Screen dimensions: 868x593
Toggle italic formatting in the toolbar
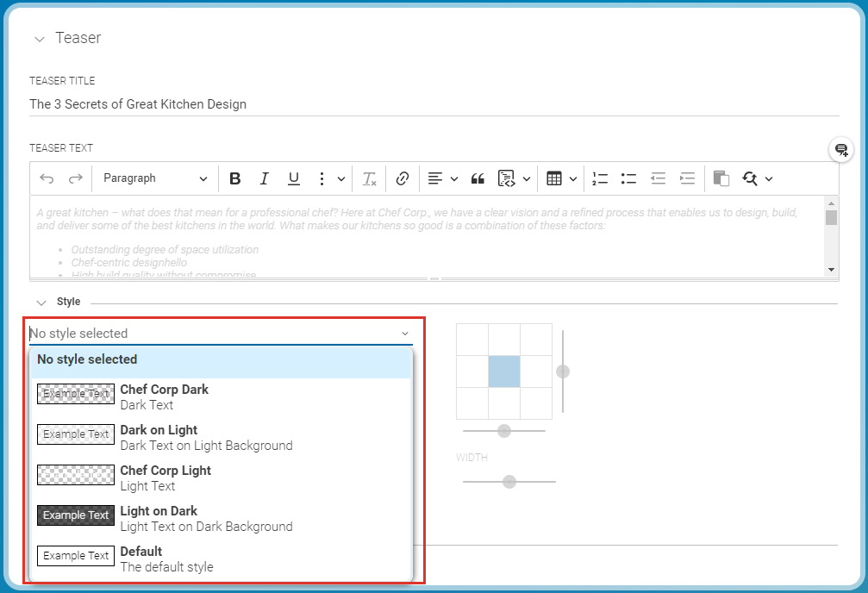(x=265, y=178)
